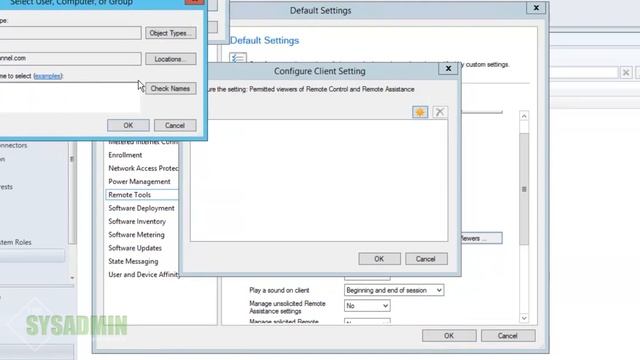Click scroll up arrow in Default Settings
640x360 pixels.
click(524, 116)
